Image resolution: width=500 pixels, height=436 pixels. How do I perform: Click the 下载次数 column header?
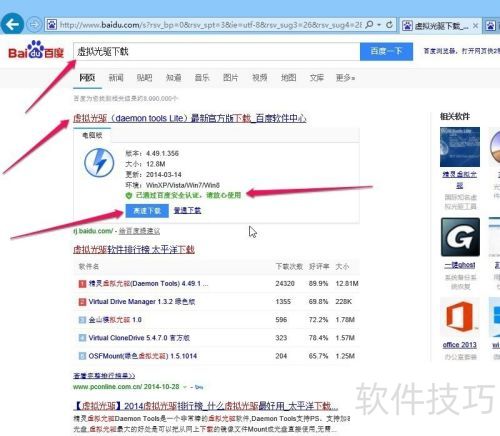click(x=289, y=266)
